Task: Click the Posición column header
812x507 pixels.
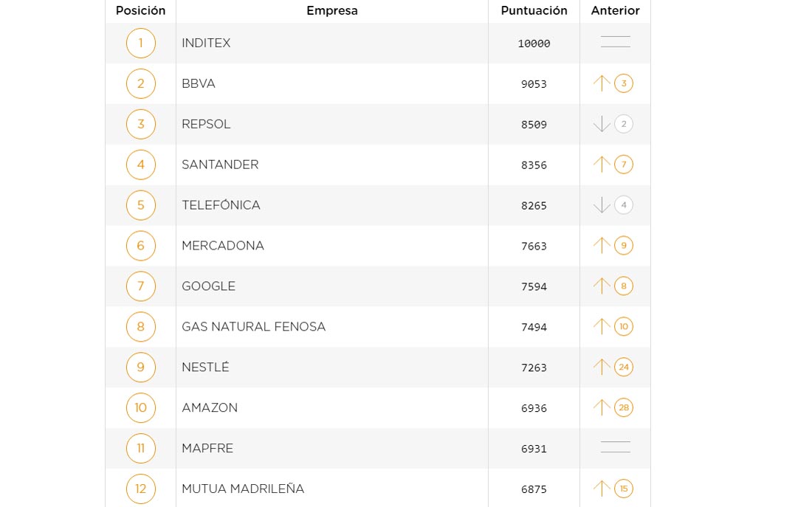Action: (141, 10)
